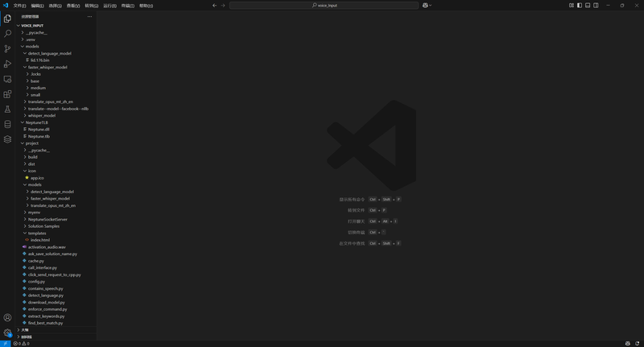Open the Remote Explorer view

click(7, 79)
